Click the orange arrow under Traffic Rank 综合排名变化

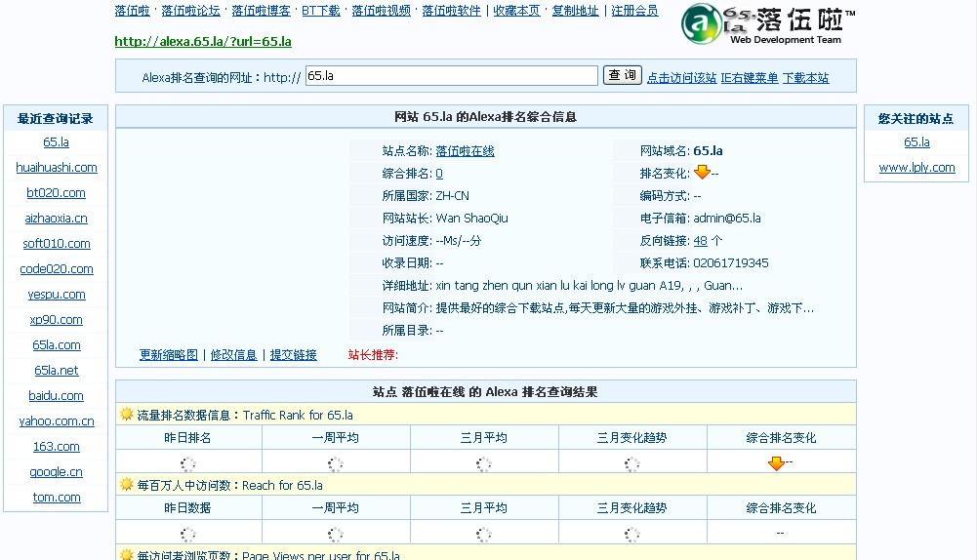[776, 463]
